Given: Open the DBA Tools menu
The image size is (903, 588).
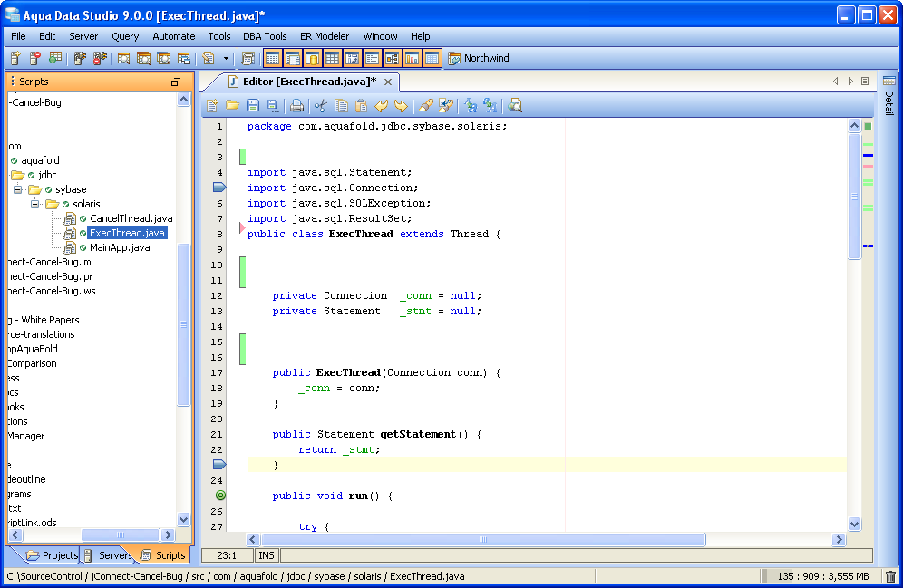Looking at the screenshot, I should (265, 36).
